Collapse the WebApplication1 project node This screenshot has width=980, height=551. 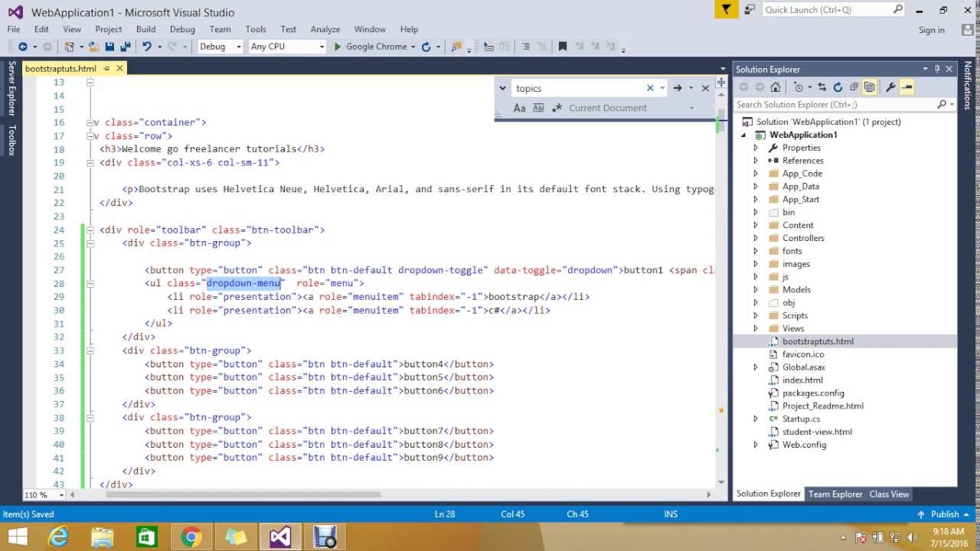coord(743,135)
